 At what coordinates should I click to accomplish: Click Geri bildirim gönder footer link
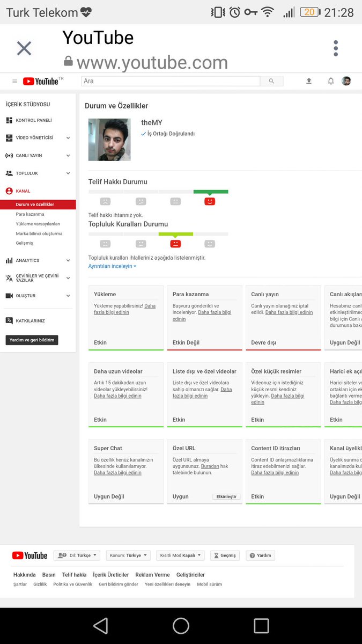tap(119, 584)
